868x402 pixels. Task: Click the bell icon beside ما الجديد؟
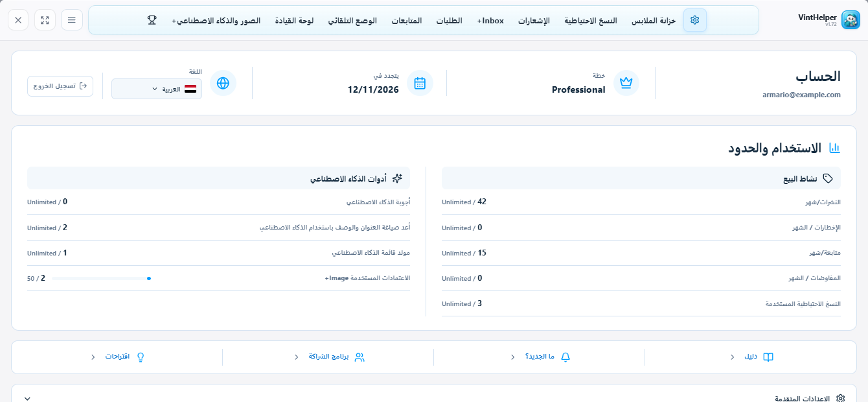tap(565, 357)
